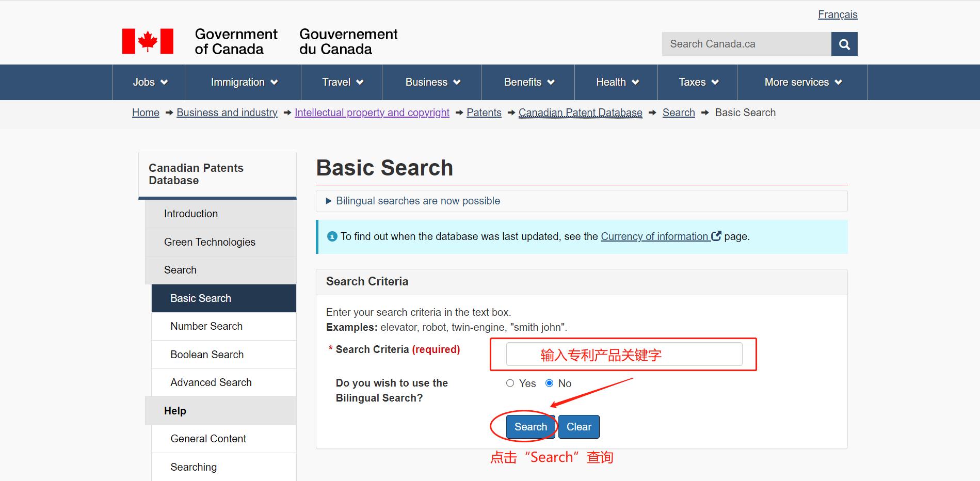Click the Clear button
The image size is (980, 481).
click(x=579, y=427)
